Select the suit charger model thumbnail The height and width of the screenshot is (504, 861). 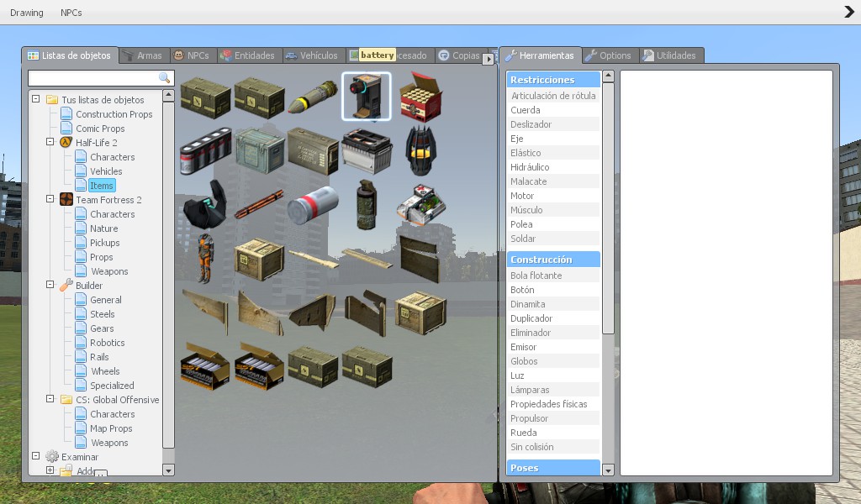click(367, 97)
